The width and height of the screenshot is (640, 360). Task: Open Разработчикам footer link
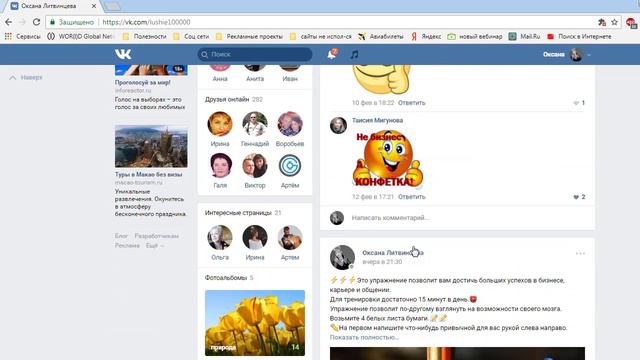pos(156,236)
